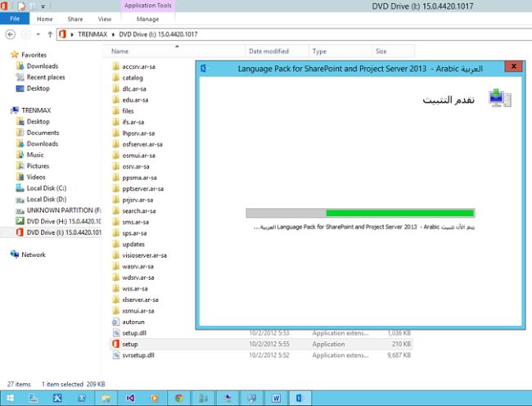Open the Manage tab under Application Tools
Viewport: 532px width, 406px height.
pyautogui.click(x=147, y=19)
